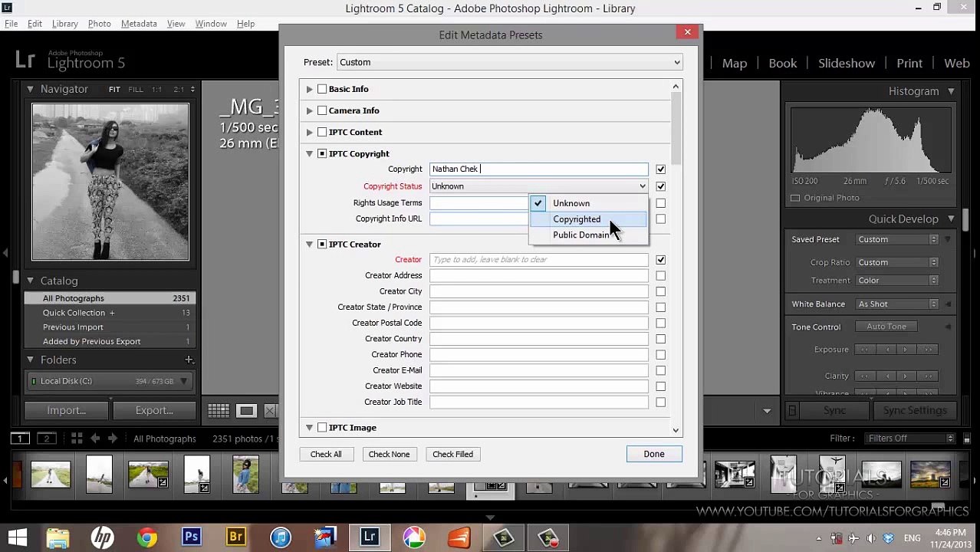The height and width of the screenshot is (552, 980).
Task: Click the Auto Tone button
Action: point(886,327)
